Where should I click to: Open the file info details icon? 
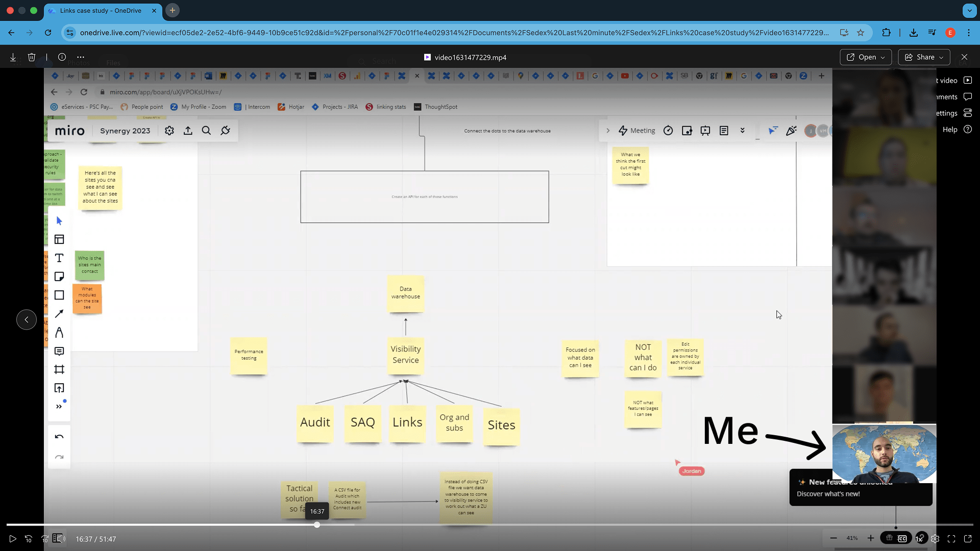[x=62, y=57]
